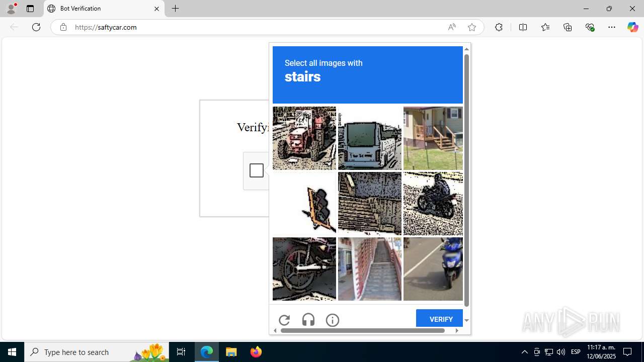This screenshot has height=362, width=644.
Task: Open Edge Settings and more menu
Action: (x=612, y=27)
